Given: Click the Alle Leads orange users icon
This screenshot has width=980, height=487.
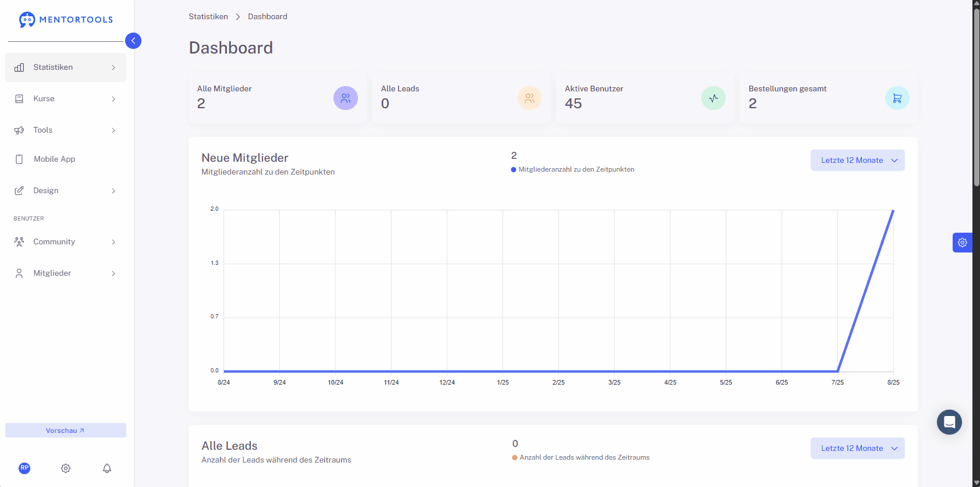Looking at the screenshot, I should pos(530,98).
